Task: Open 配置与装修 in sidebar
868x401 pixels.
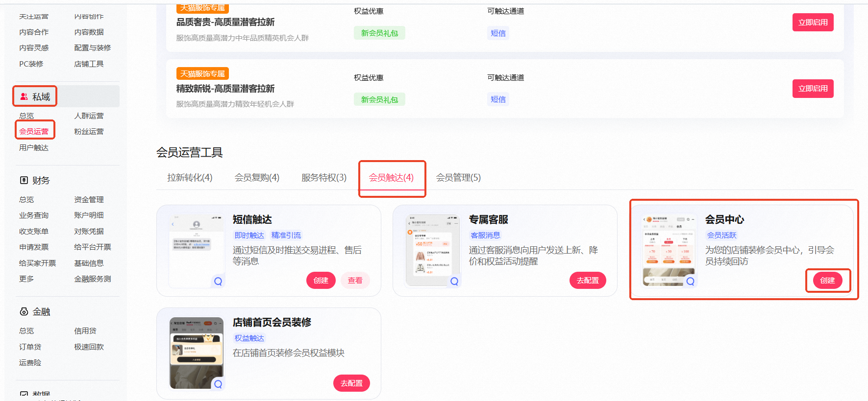Action: [93, 47]
